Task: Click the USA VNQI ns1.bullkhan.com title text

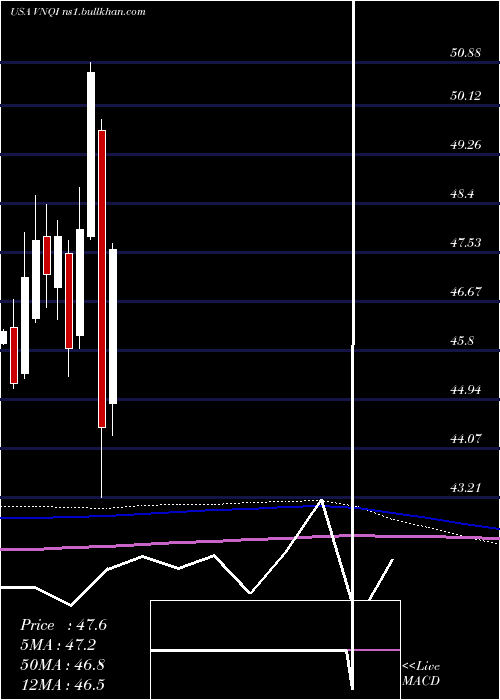Action: point(78,12)
